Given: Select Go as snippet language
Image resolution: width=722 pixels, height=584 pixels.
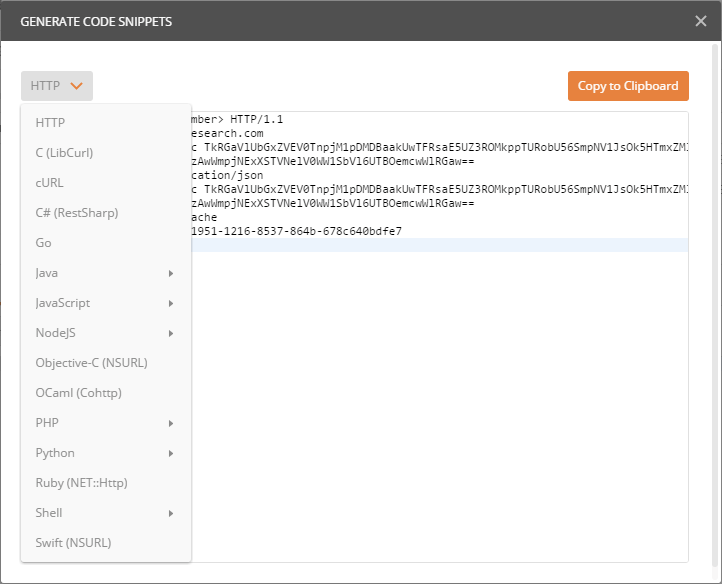Looking at the screenshot, I should [x=43, y=243].
